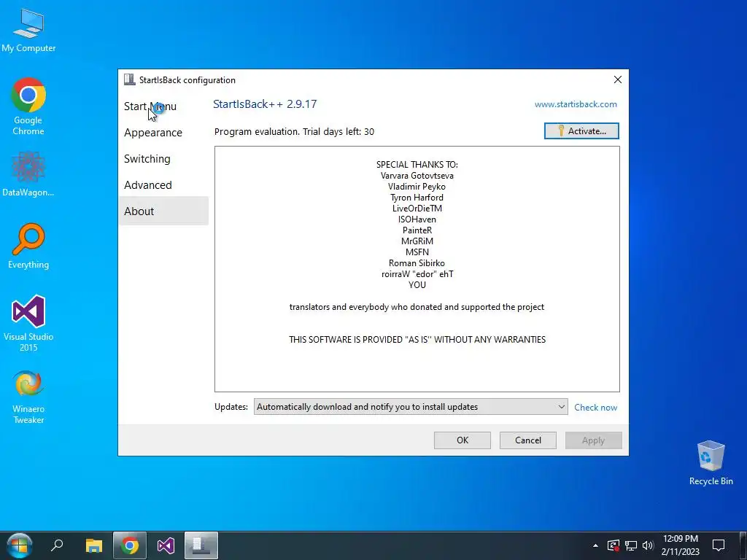Switch to the Appearance tab
747x560 pixels.
[153, 133]
